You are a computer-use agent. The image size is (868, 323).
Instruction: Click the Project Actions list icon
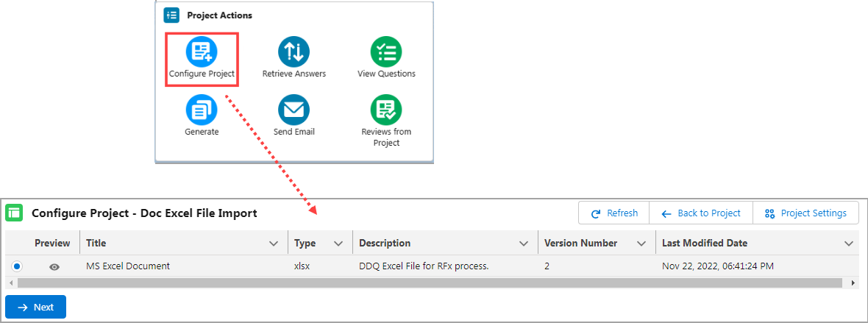(171, 15)
